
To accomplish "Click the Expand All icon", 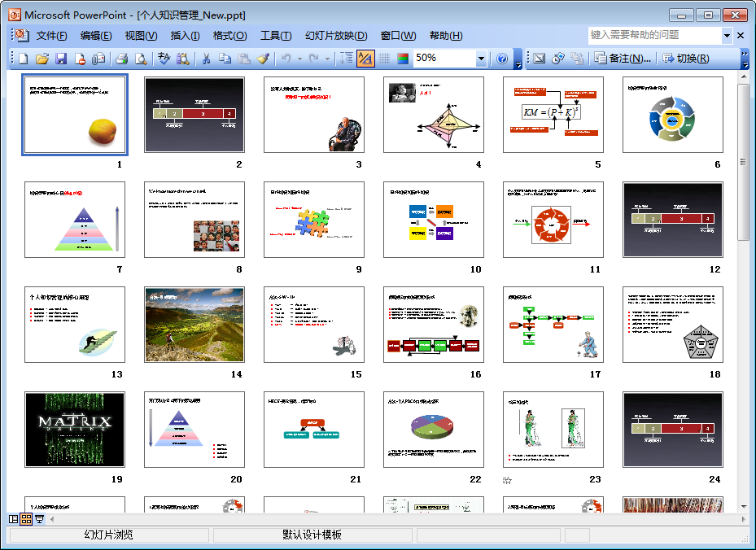I will coord(346,59).
